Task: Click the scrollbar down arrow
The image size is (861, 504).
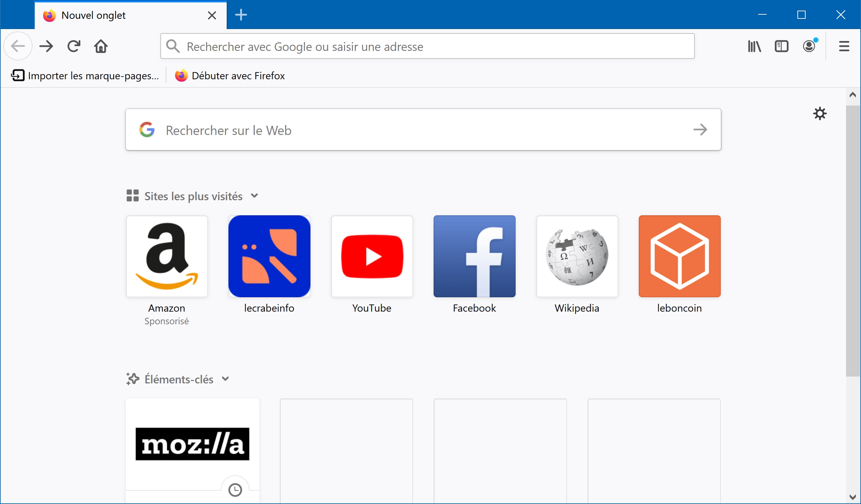Action: coord(853,497)
